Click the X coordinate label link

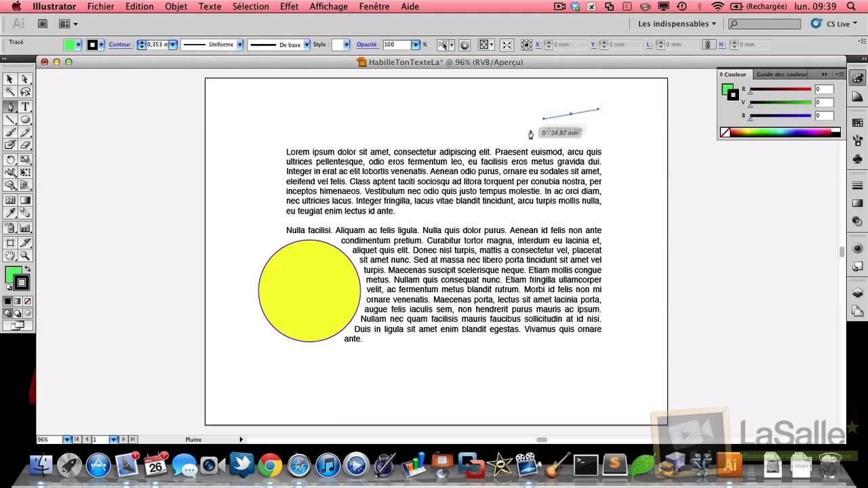(x=538, y=45)
